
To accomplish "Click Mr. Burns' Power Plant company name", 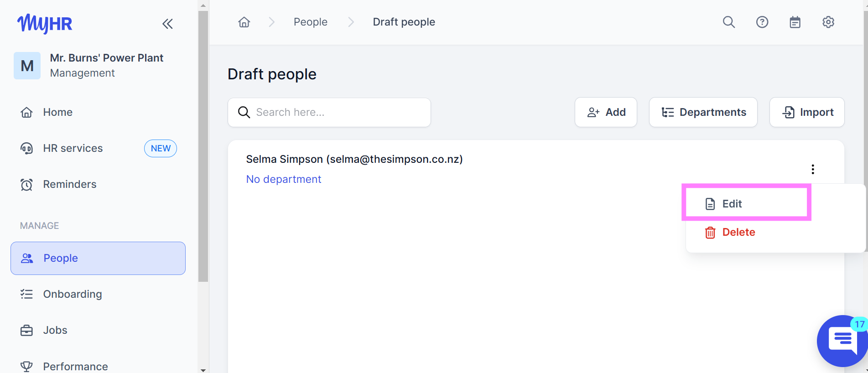I will tap(107, 58).
